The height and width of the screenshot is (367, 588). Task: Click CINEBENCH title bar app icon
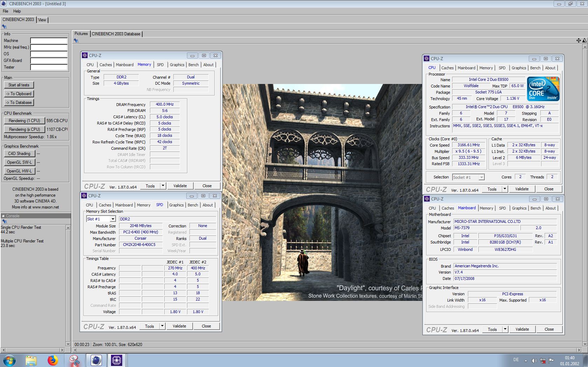coord(3,3)
